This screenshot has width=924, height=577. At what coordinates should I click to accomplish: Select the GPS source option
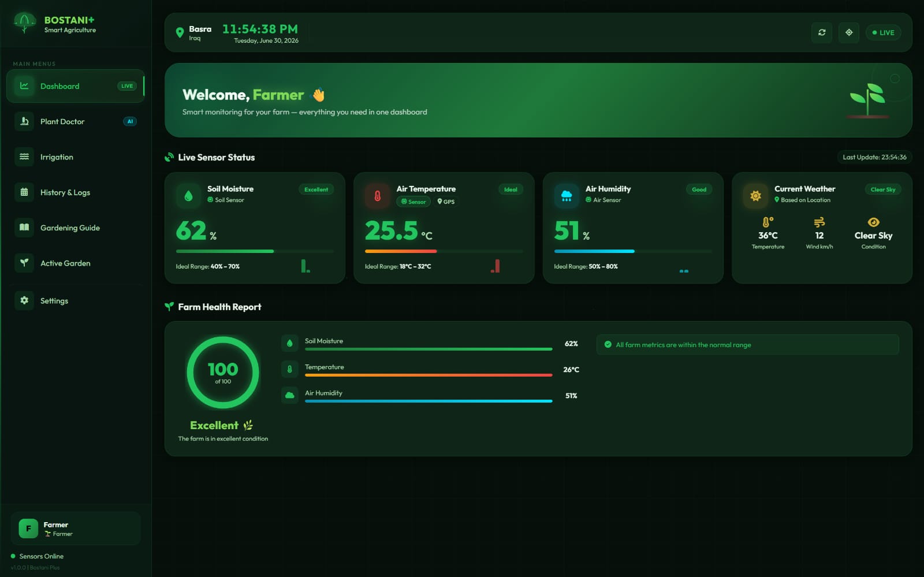(446, 202)
